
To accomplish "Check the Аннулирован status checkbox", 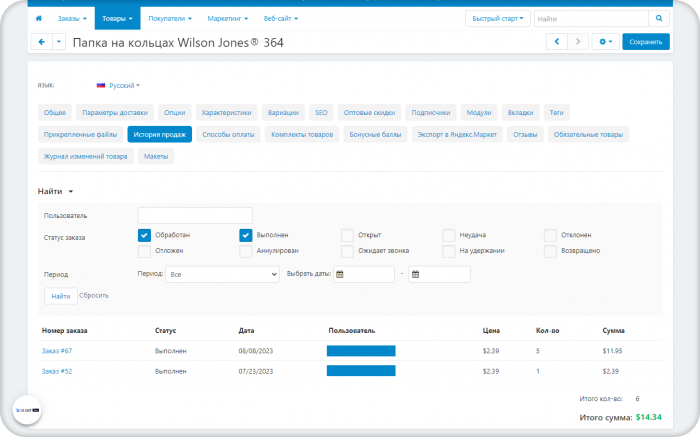I will [x=246, y=251].
